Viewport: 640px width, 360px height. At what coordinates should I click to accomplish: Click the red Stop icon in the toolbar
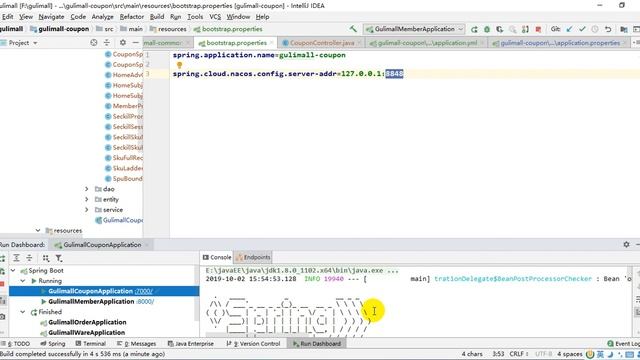coord(538,29)
